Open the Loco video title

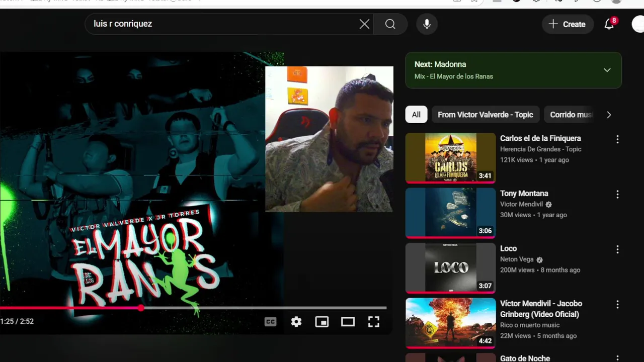point(508,248)
